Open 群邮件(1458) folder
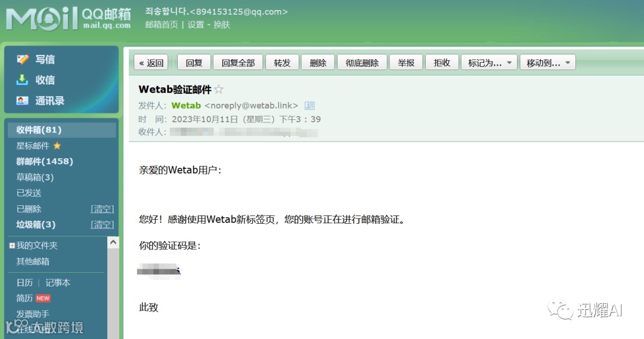Viewport: 644px width, 339px height. (45, 162)
